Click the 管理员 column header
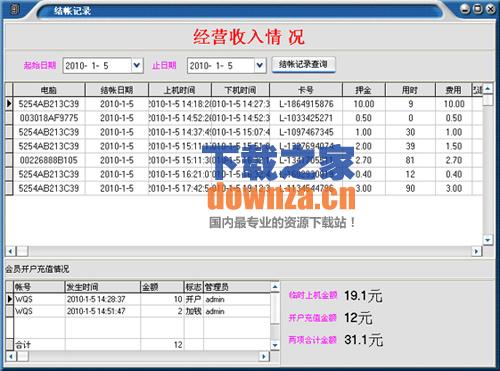The image size is (500, 371). click(x=236, y=287)
